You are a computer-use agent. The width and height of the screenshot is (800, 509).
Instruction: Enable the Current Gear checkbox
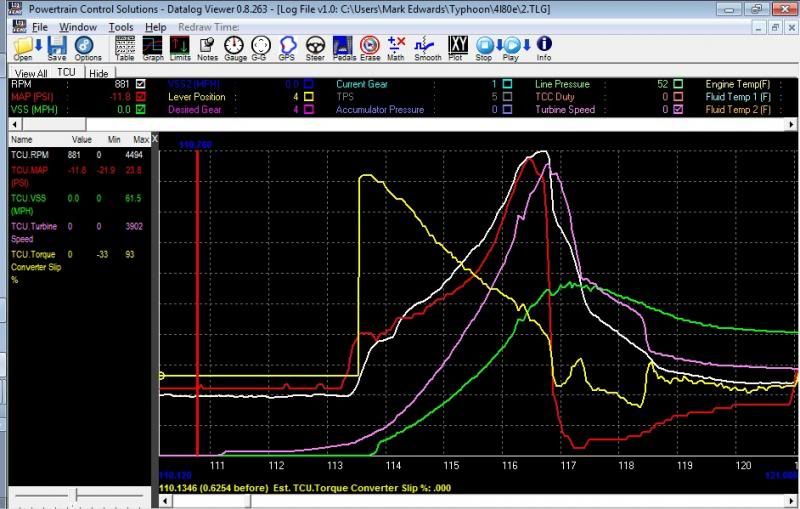pyautogui.click(x=507, y=84)
